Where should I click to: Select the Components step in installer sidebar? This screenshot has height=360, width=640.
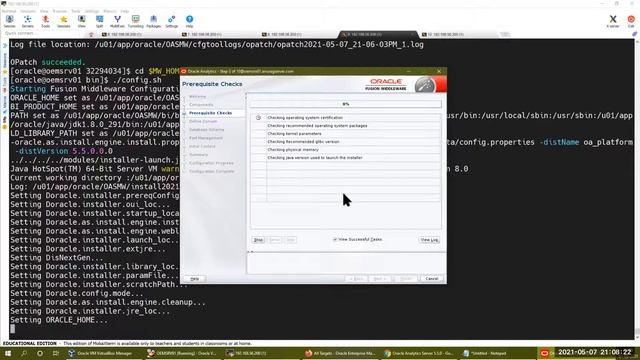pyautogui.click(x=201, y=104)
